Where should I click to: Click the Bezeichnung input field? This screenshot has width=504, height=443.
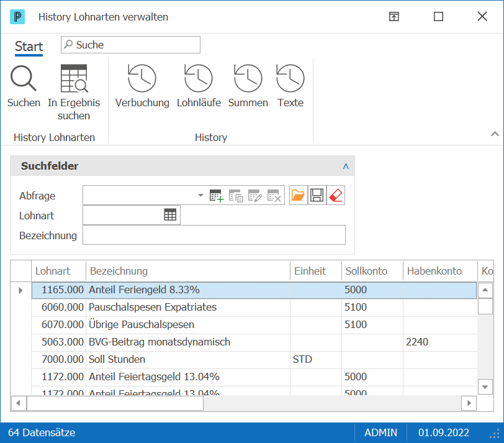click(x=214, y=235)
